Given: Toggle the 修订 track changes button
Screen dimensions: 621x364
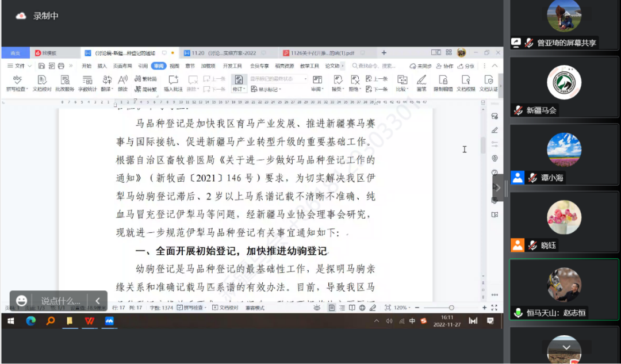Looking at the screenshot, I should [239, 83].
